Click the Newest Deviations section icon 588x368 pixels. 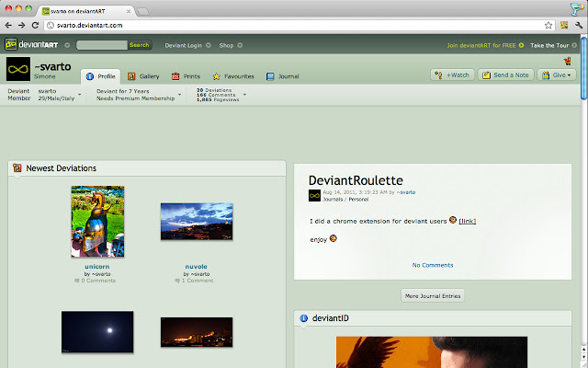(17, 167)
